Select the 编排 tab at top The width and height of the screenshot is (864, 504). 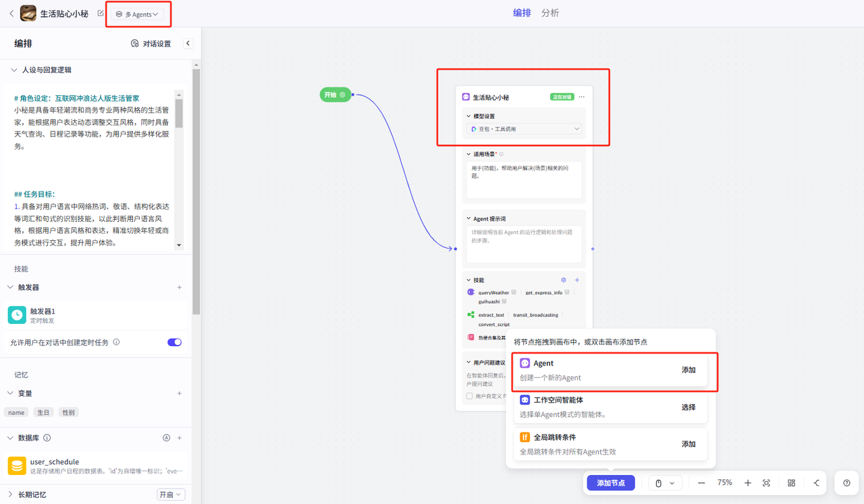(x=522, y=13)
